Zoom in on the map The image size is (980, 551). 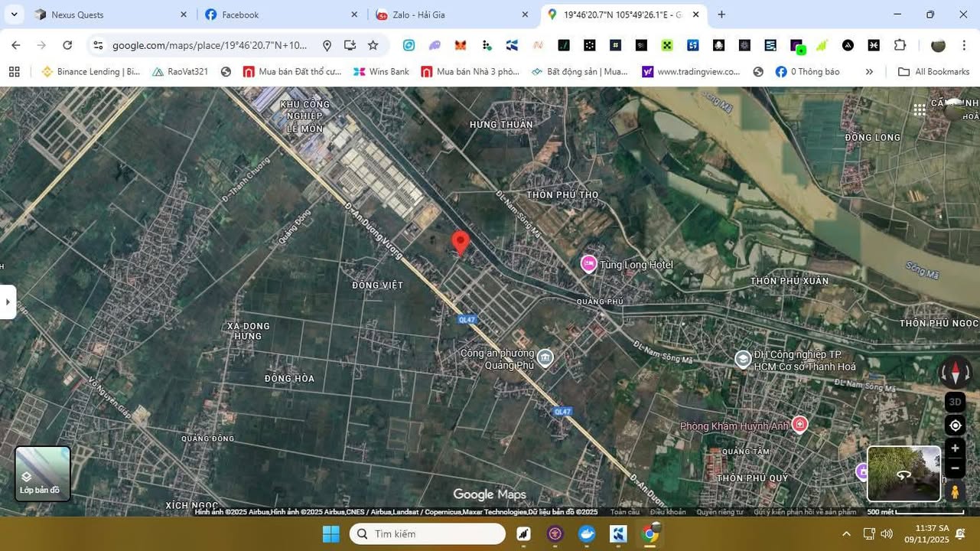[x=955, y=448]
